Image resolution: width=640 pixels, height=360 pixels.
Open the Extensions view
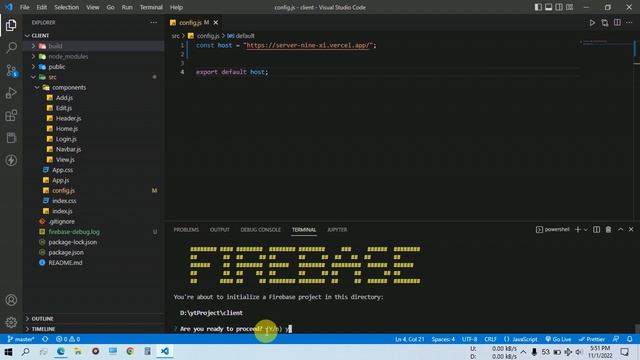coord(11,116)
